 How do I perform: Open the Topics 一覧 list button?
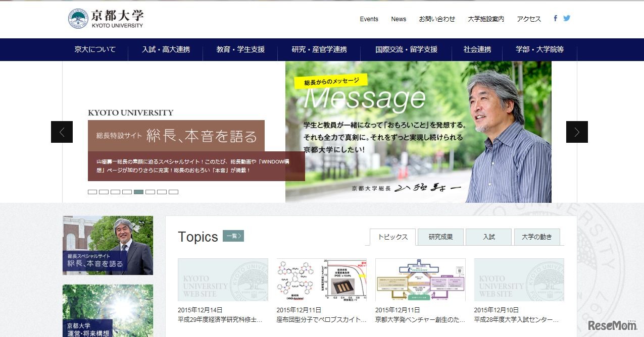[x=233, y=236]
